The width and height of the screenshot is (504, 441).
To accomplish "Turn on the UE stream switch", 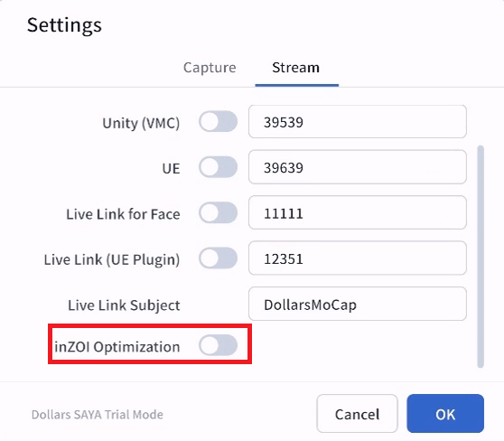I will coord(218,167).
